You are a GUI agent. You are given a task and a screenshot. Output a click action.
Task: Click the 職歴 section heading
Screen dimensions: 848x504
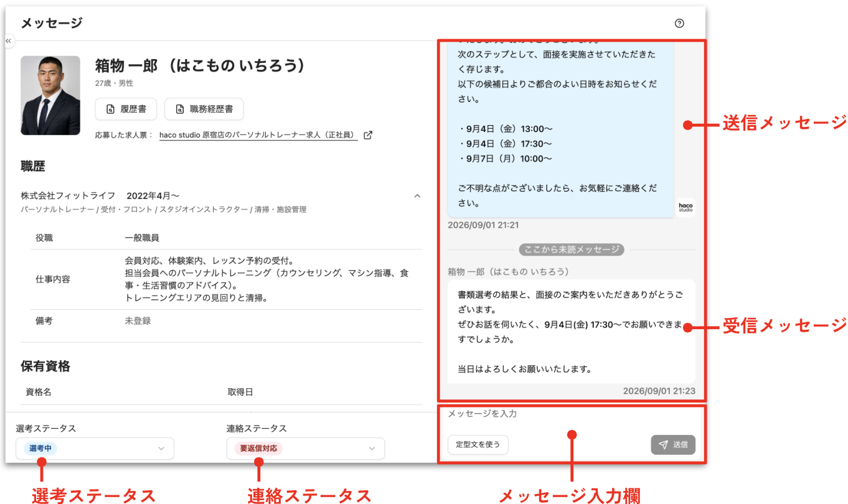click(32, 166)
